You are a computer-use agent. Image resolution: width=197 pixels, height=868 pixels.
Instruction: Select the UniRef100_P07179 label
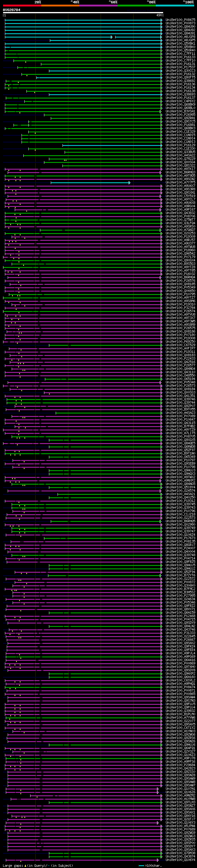180,257
